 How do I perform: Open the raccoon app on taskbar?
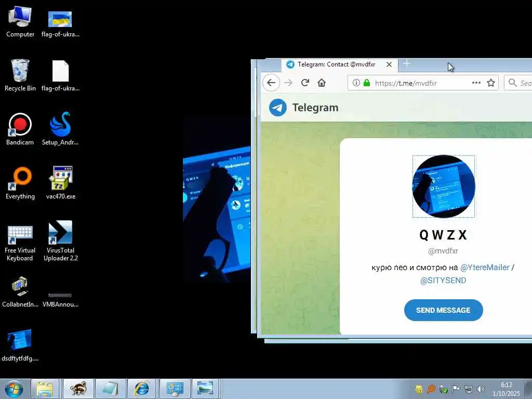(x=78, y=389)
